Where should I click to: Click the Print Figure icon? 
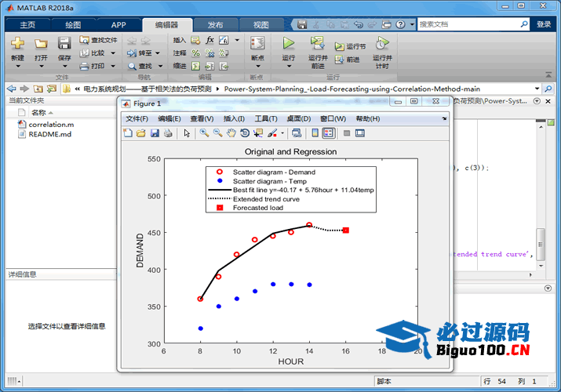click(x=167, y=133)
